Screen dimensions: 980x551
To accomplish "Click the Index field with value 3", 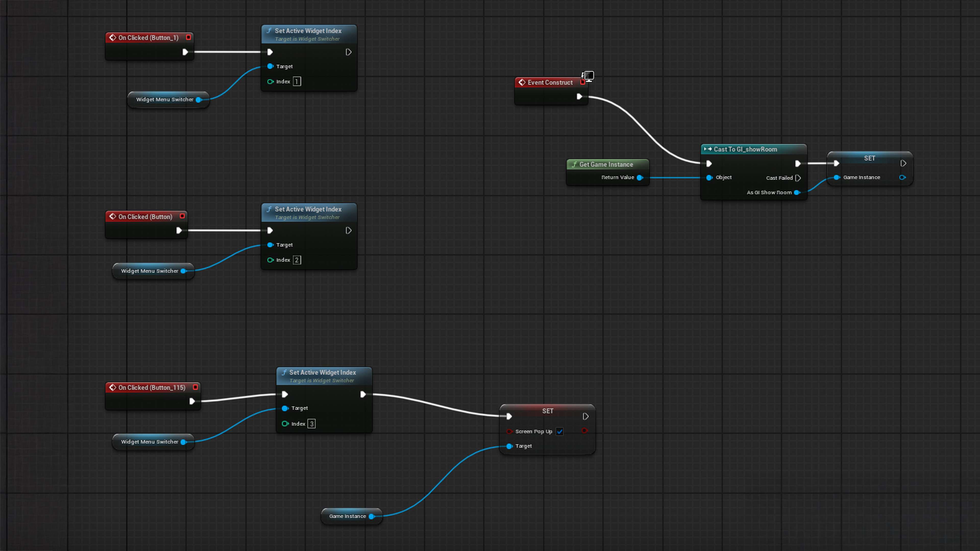I will tap(311, 424).
